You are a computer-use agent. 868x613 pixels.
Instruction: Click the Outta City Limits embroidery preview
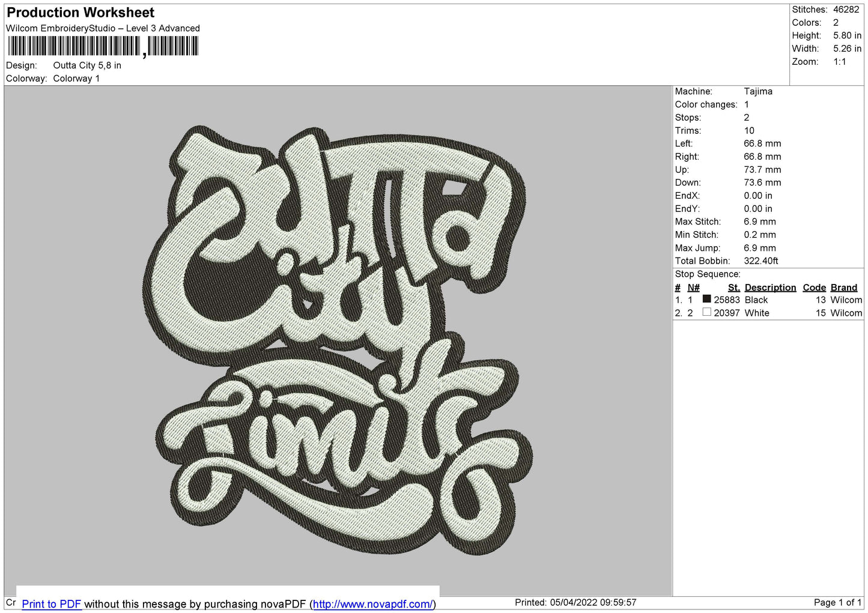point(338,340)
